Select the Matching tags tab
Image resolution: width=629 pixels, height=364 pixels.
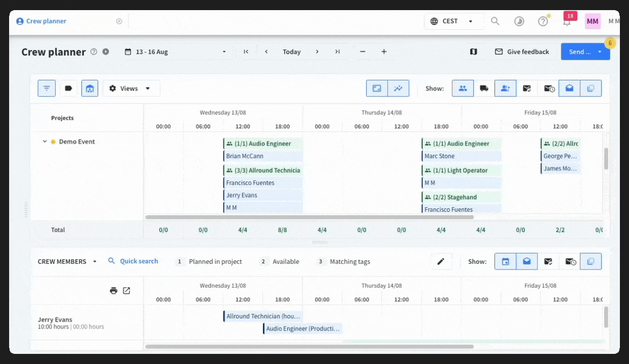pos(343,261)
